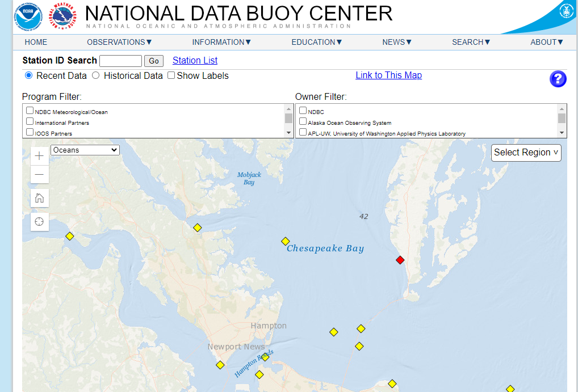The width and height of the screenshot is (578, 392).
Task: Enable the Show Labels checkbox
Action: click(x=171, y=75)
